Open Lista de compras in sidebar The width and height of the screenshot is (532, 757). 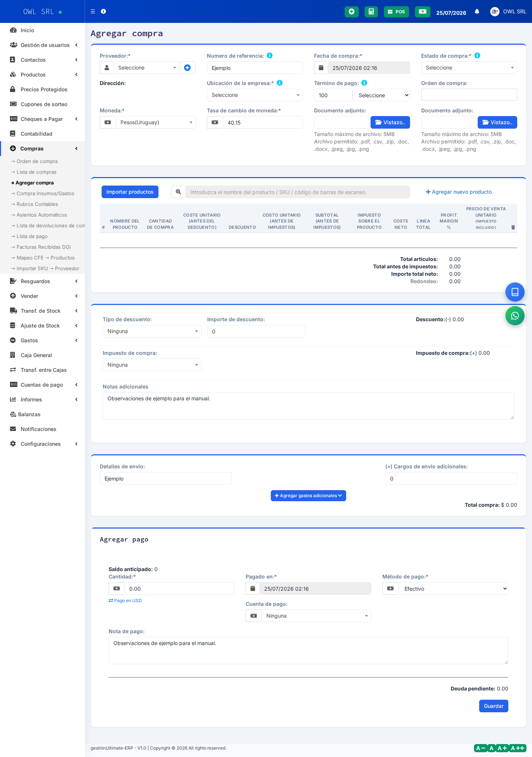[x=36, y=172]
